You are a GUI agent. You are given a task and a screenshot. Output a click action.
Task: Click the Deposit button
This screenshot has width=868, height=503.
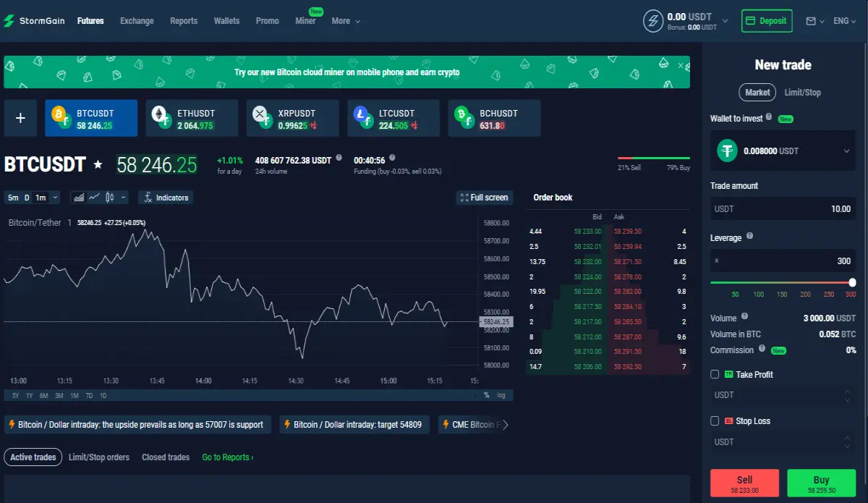pos(767,21)
